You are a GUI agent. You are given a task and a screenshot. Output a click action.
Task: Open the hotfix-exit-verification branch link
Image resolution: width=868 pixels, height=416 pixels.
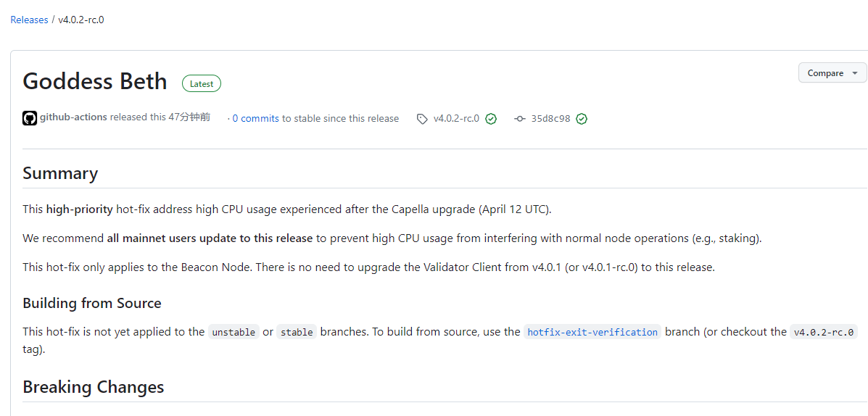(592, 332)
